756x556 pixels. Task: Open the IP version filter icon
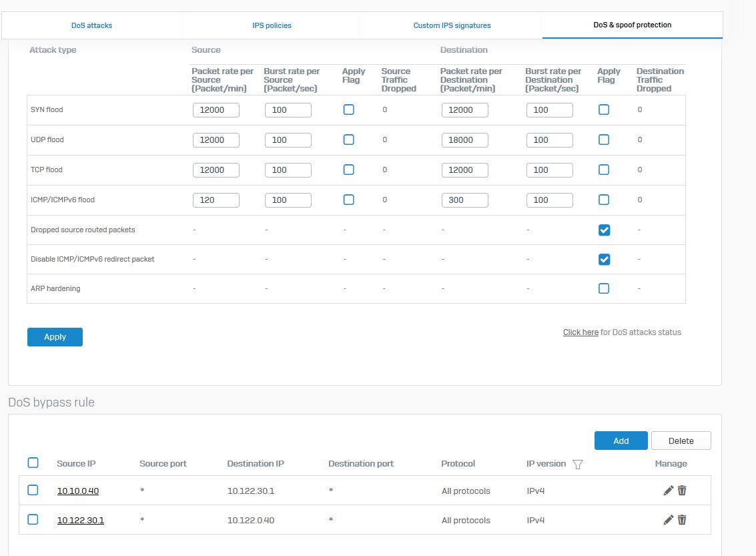pyautogui.click(x=578, y=464)
